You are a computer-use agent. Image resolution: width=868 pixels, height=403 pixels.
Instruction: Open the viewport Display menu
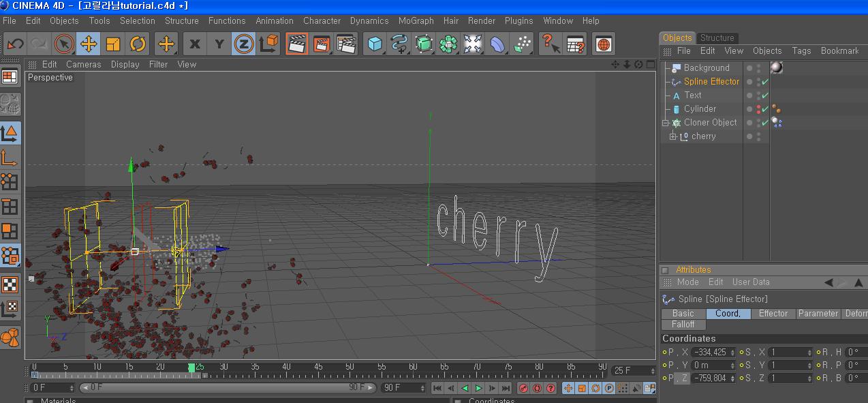click(125, 64)
